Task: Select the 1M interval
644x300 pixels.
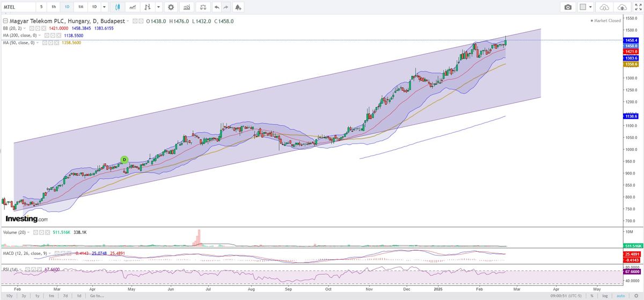Action: point(80,7)
